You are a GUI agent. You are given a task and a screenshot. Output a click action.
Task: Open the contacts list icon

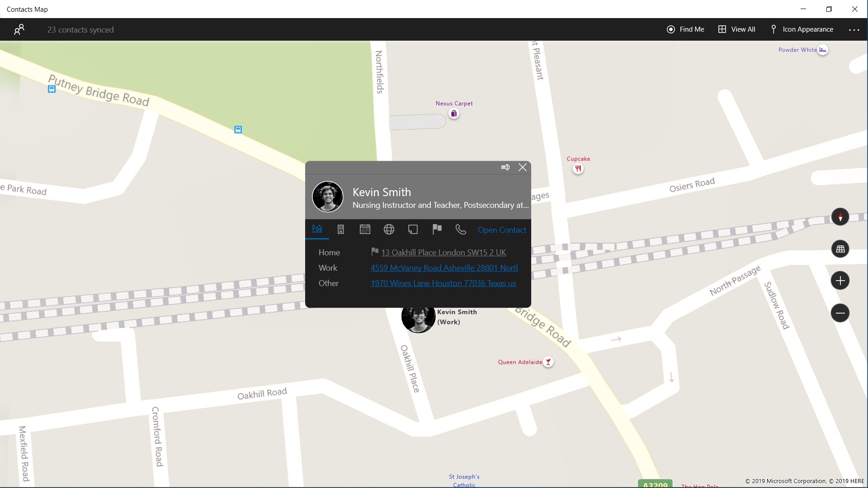[x=19, y=30]
